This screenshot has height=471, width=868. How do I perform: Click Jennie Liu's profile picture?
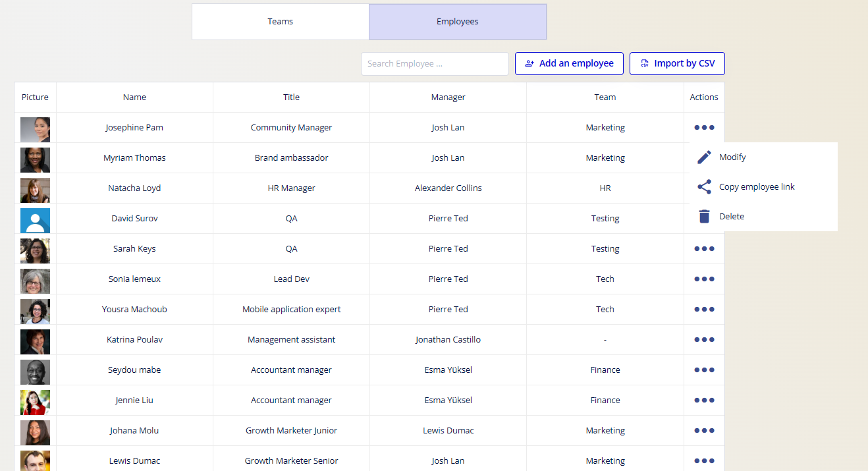[35, 402]
